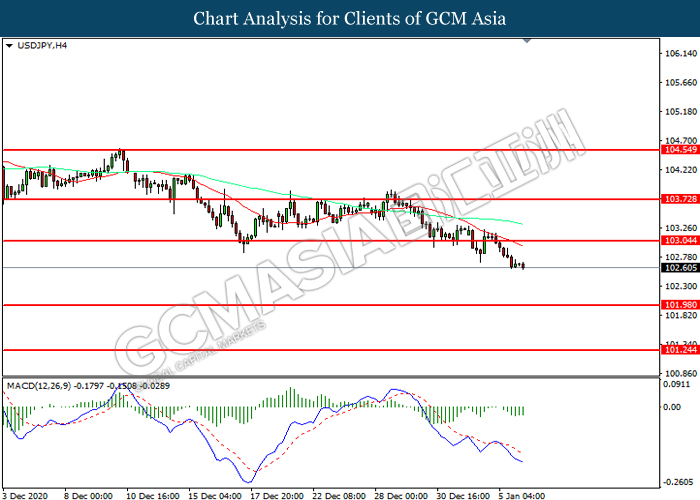This screenshot has width=700, height=500.
Task: Click the 0.00 MACD scale value
Action: tap(672, 407)
